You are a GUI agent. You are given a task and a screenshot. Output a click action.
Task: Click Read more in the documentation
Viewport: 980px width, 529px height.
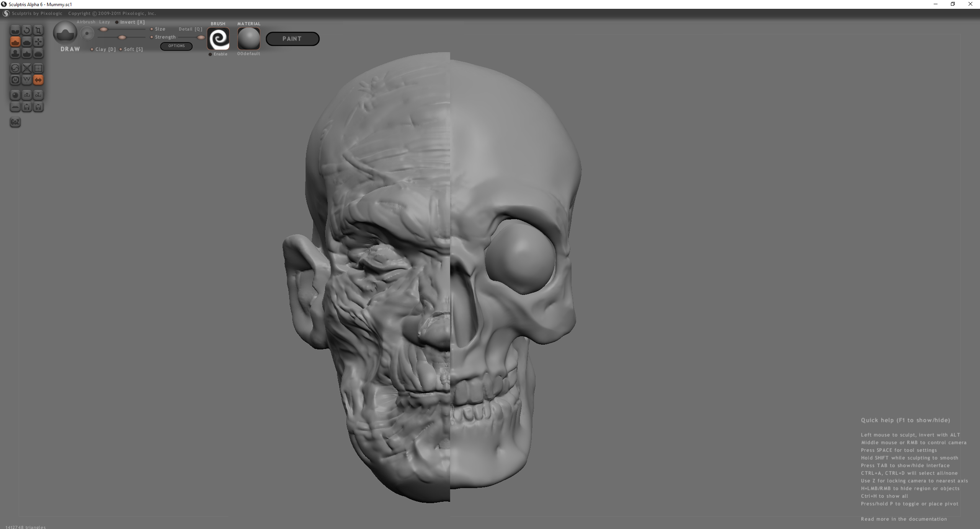pyautogui.click(x=904, y=519)
